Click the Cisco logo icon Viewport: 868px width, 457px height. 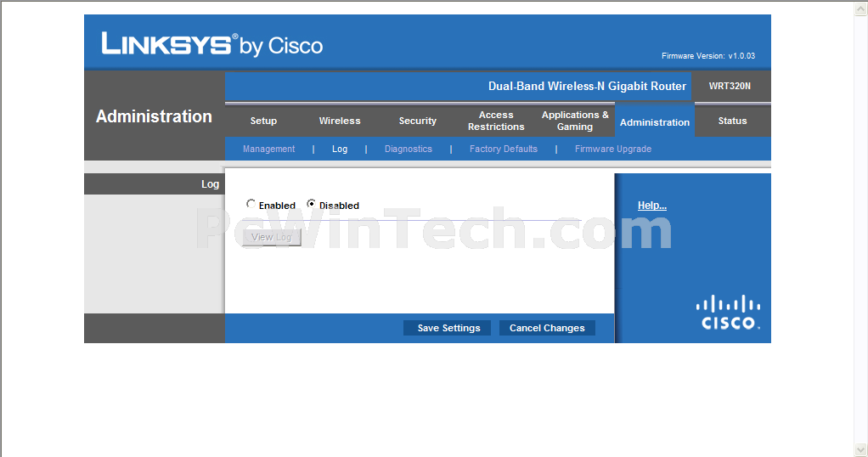point(728,313)
